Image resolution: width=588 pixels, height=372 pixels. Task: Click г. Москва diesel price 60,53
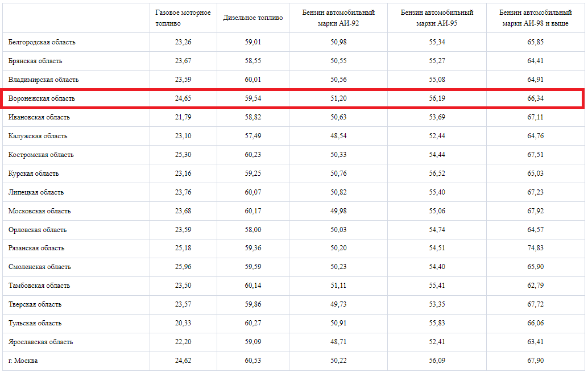(253, 361)
